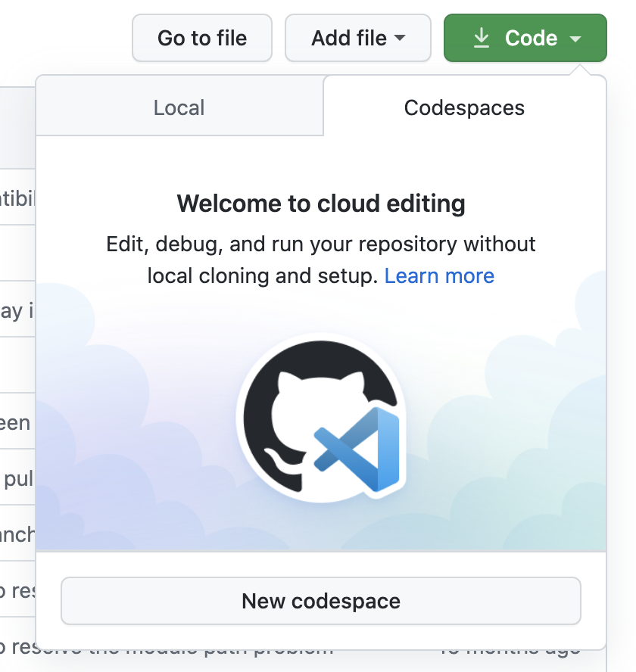Click the VS Code logo illustration
Screen dimensions: 636x672
tap(357, 450)
